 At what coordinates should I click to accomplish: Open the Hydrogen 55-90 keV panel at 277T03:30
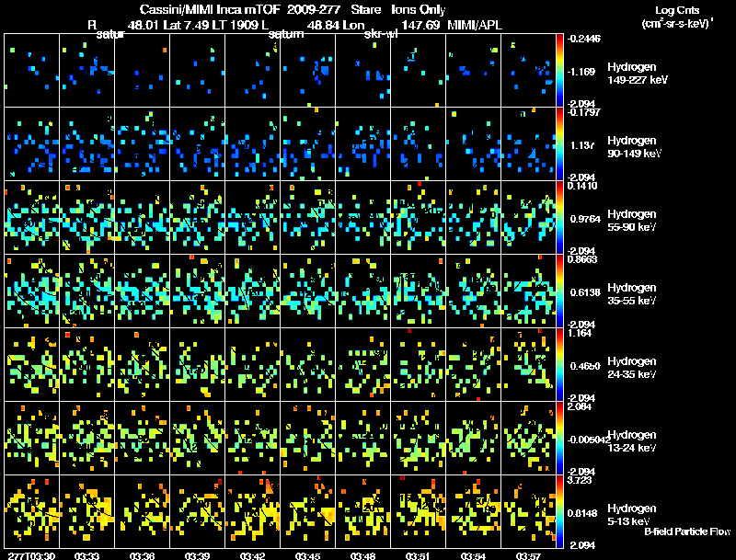[31, 218]
